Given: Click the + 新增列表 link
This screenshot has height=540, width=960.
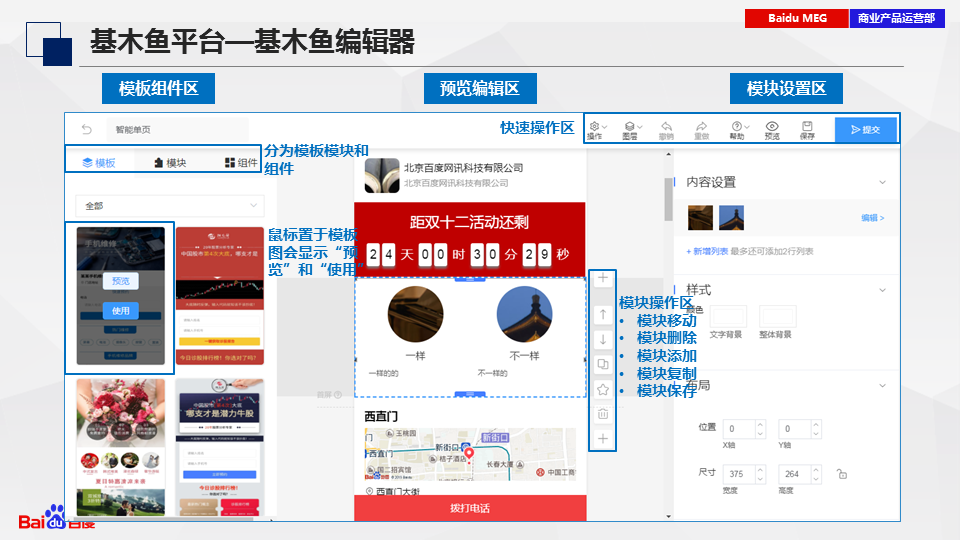Looking at the screenshot, I should (x=707, y=252).
